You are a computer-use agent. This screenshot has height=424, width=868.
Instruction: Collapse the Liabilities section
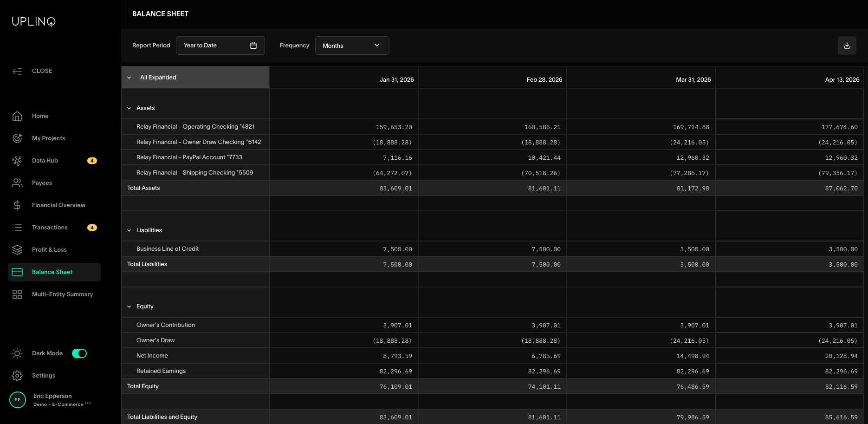pos(129,230)
